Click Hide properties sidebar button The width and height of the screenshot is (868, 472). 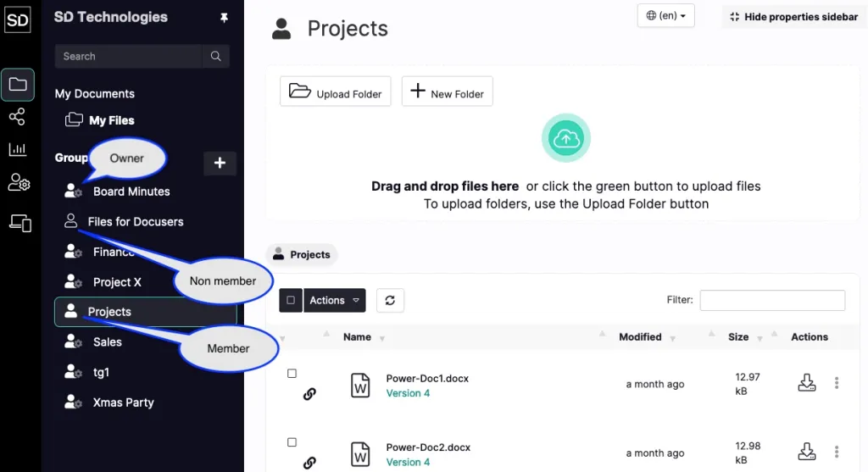pyautogui.click(x=794, y=17)
